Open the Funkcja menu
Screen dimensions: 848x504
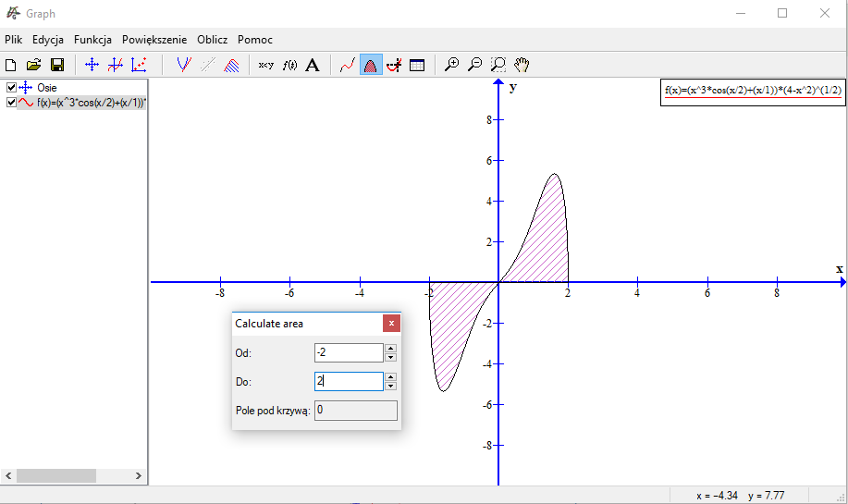[x=92, y=40]
